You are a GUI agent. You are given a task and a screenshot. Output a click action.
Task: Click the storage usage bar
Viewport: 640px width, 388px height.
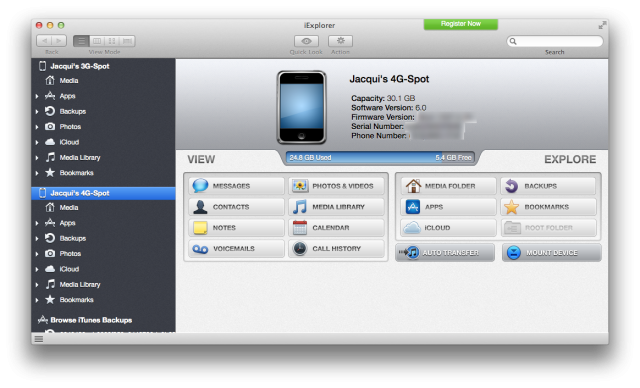point(380,157)
